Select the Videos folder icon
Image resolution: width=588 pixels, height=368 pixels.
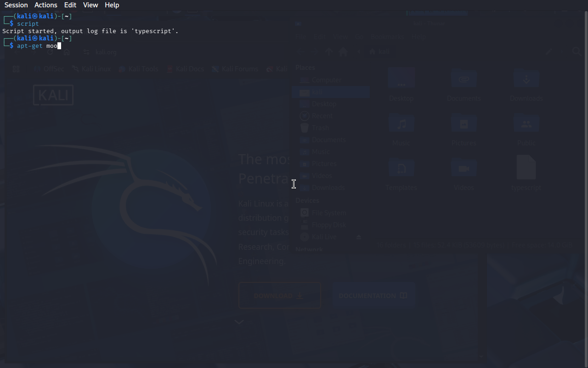click(x=464, y=168)
